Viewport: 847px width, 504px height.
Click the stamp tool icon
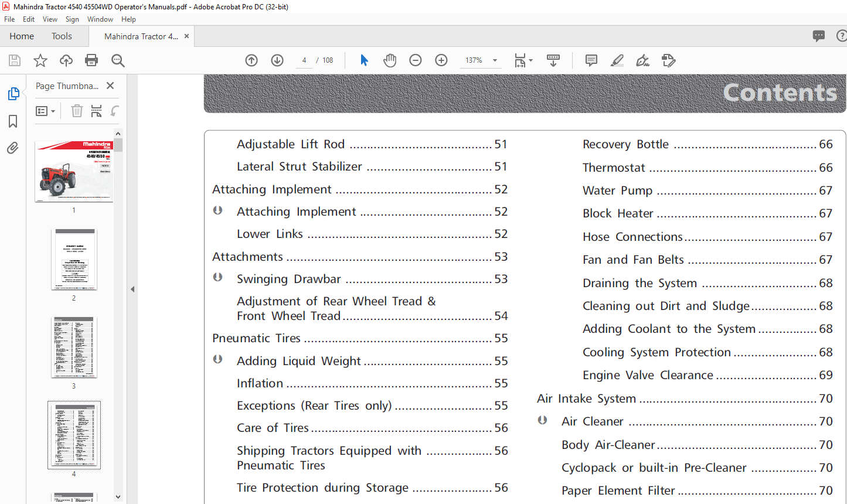click(669, 60)
